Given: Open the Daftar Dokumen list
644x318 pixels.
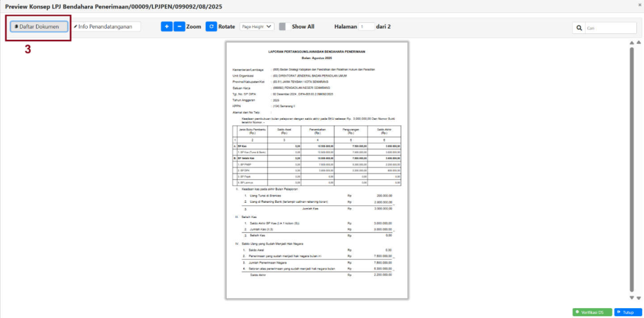Looking at the screenshot, I should coord(39,27).
